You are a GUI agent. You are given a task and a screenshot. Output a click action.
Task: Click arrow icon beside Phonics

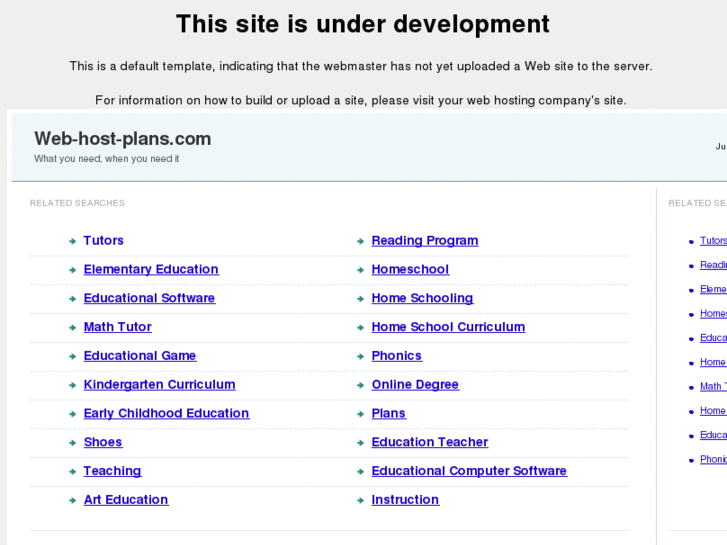point(360,356)
